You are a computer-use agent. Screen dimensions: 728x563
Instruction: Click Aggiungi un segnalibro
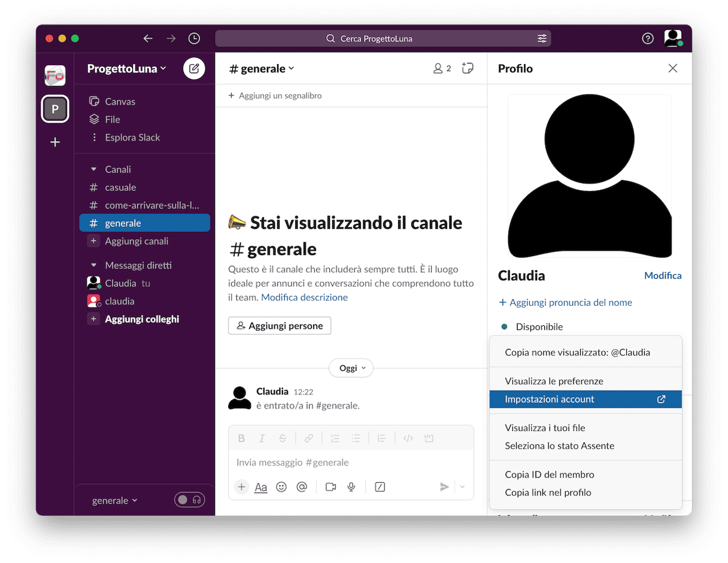(x=275, y=96)
